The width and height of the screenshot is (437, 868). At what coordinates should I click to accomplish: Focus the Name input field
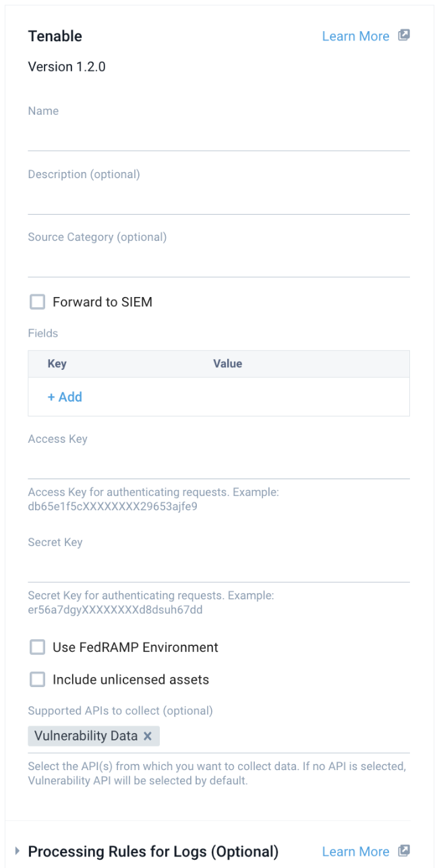[x=218, y=138]
